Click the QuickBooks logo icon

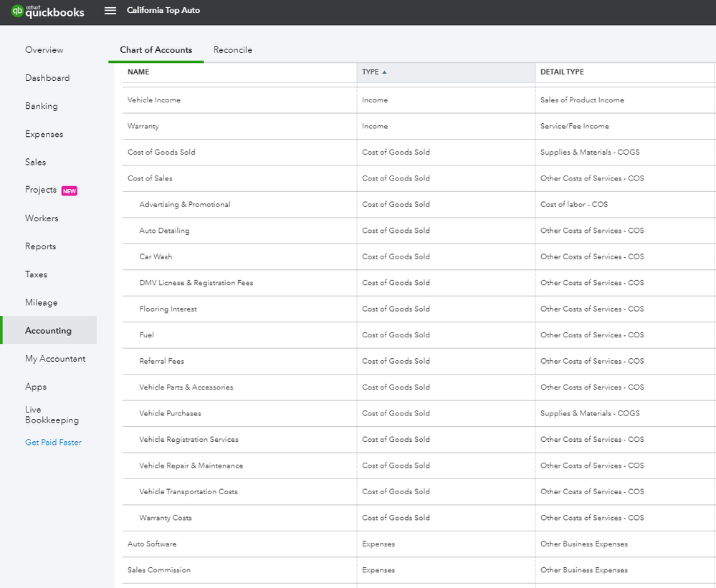(x=17, y=11)
